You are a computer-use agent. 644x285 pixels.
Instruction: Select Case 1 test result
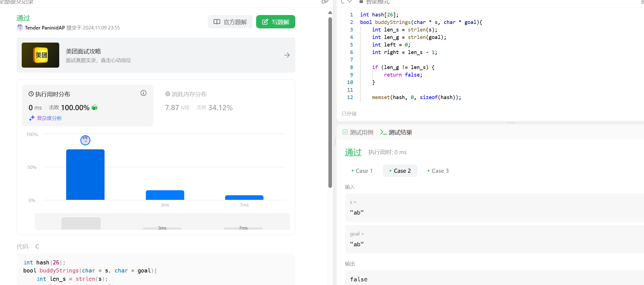362,171
